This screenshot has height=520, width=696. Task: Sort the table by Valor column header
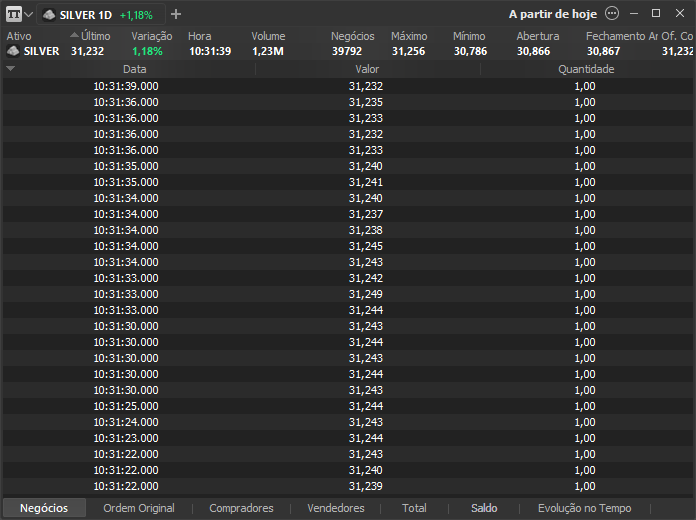click(x=367, y=69)
